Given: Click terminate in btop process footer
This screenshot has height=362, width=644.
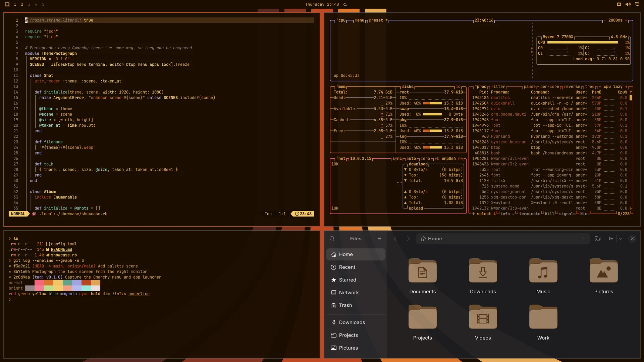Looking at the screenshot, I should pos(530,214).
